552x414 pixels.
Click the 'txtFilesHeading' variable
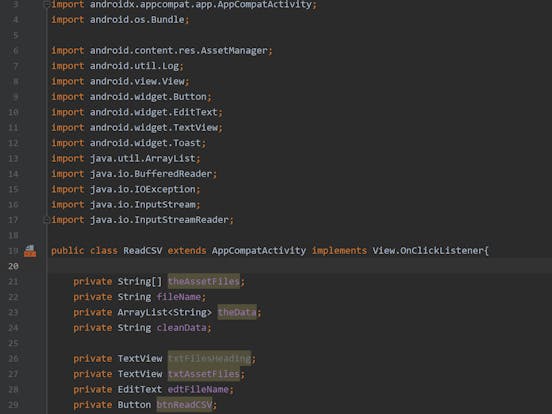209,358
